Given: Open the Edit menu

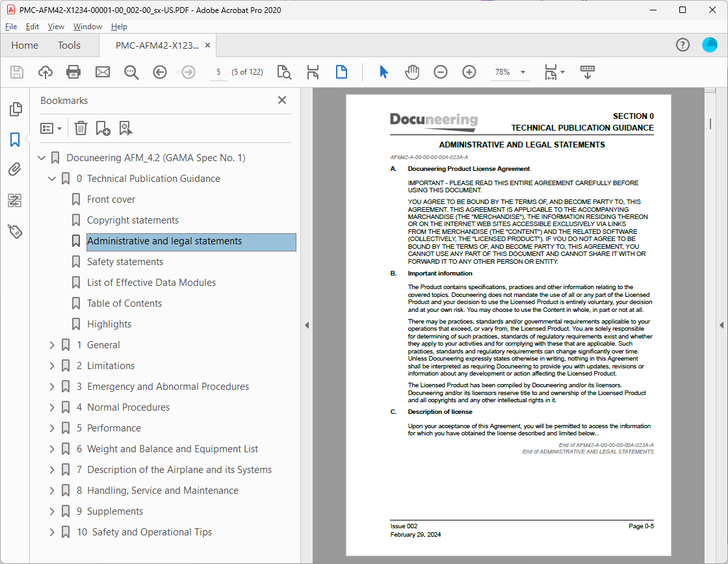Looking at the screenshot, I should click(x=32, y=27).
